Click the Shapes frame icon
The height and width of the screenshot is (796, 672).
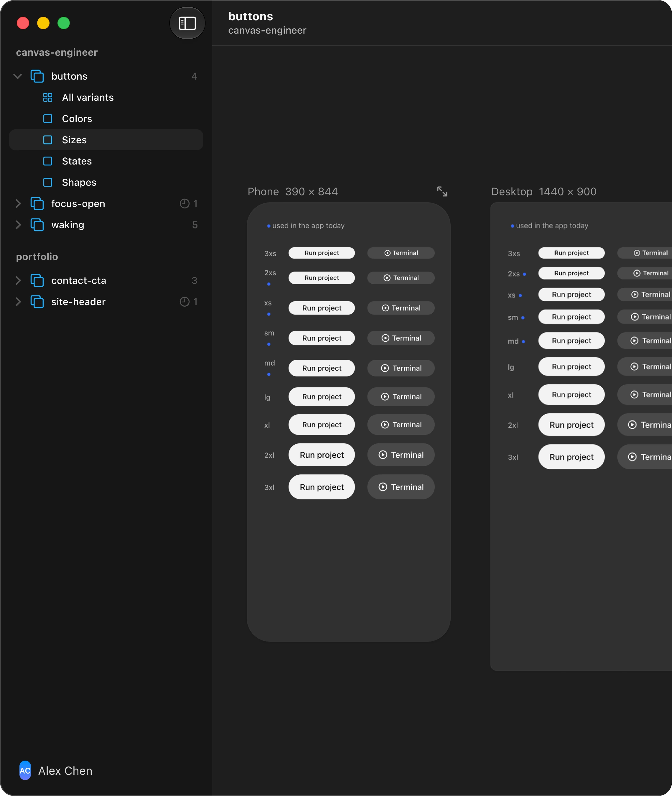click(x=48, y=182)
